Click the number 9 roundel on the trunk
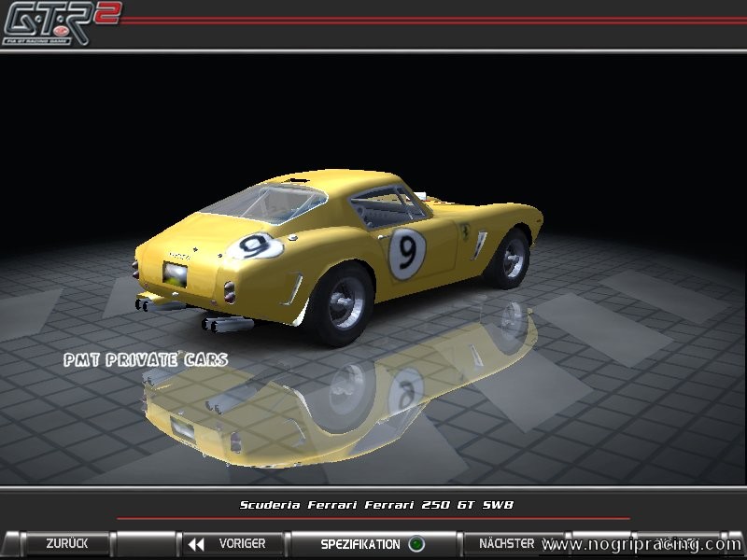The height and width of the screenshot is (560, 747). coord(255,246)
